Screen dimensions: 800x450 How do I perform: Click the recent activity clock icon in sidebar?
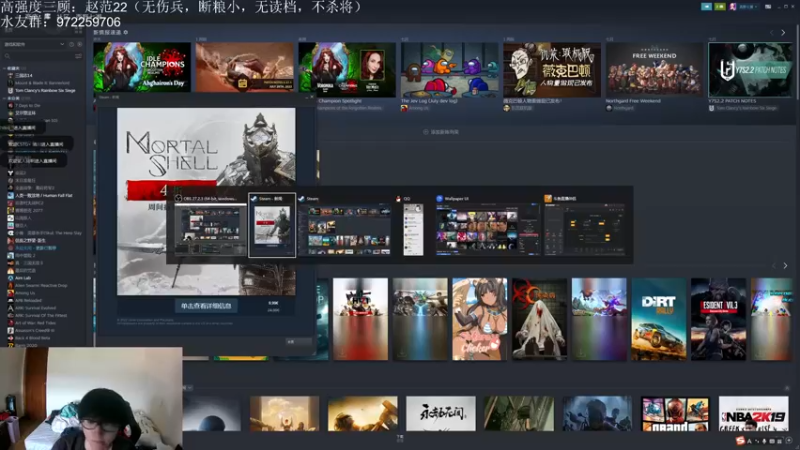71,44
